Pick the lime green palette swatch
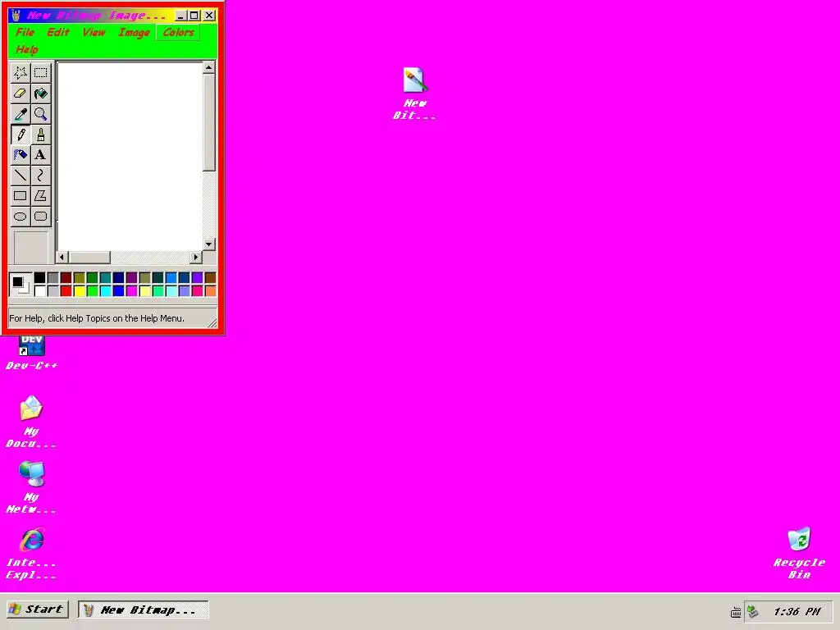The height and width of the screenshot is (630, 840). coord(92,291)
